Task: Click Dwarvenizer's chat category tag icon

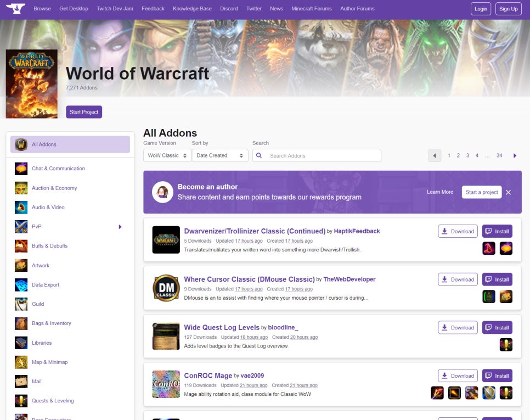Action: [506, 249]
